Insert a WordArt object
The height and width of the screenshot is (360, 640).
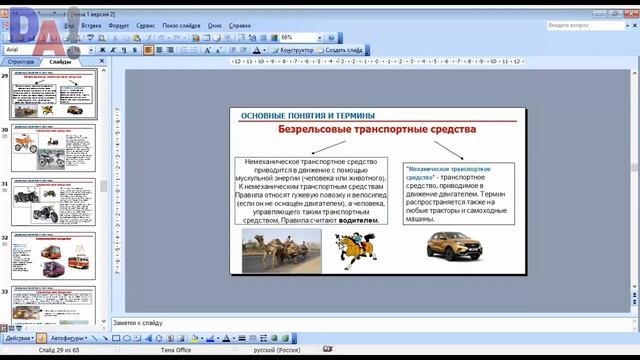(149, 338)
